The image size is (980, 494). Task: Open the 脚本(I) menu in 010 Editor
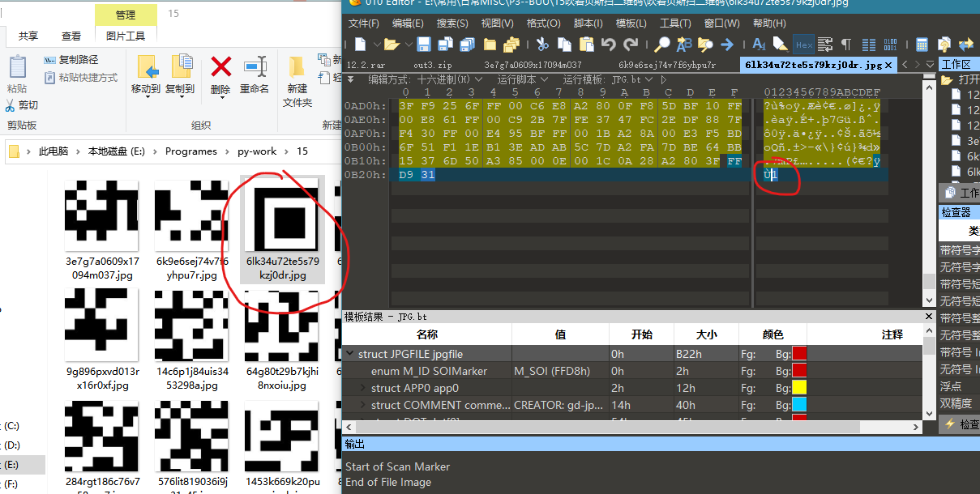(588, 23)
